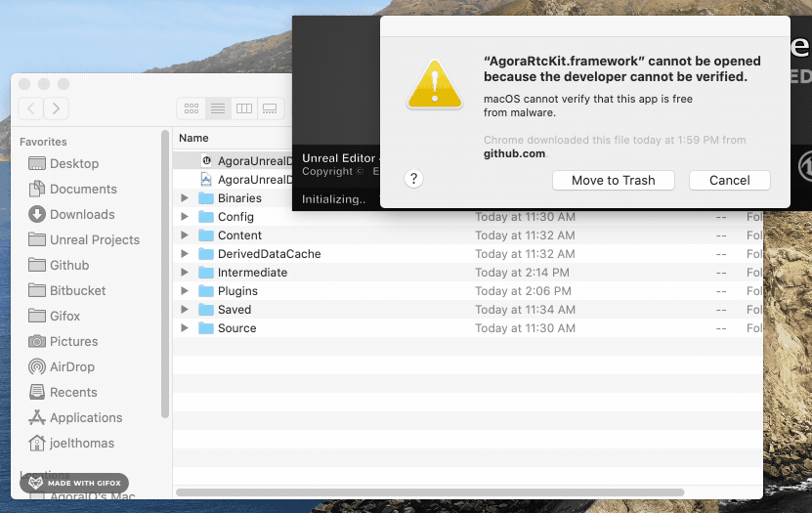
Task: Click 'Today at 2:06 PM' date cell
Action: coord(523,291)
